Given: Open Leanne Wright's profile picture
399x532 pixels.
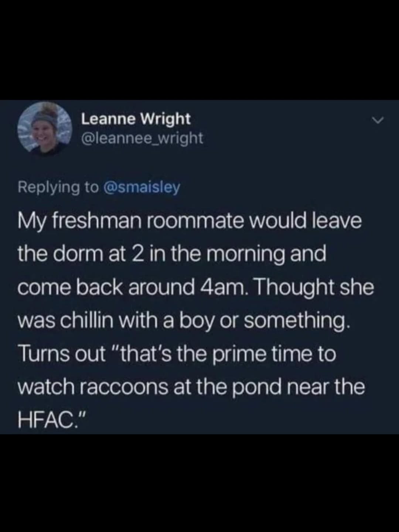Looking at the screenshot, I should coord(45,127).
